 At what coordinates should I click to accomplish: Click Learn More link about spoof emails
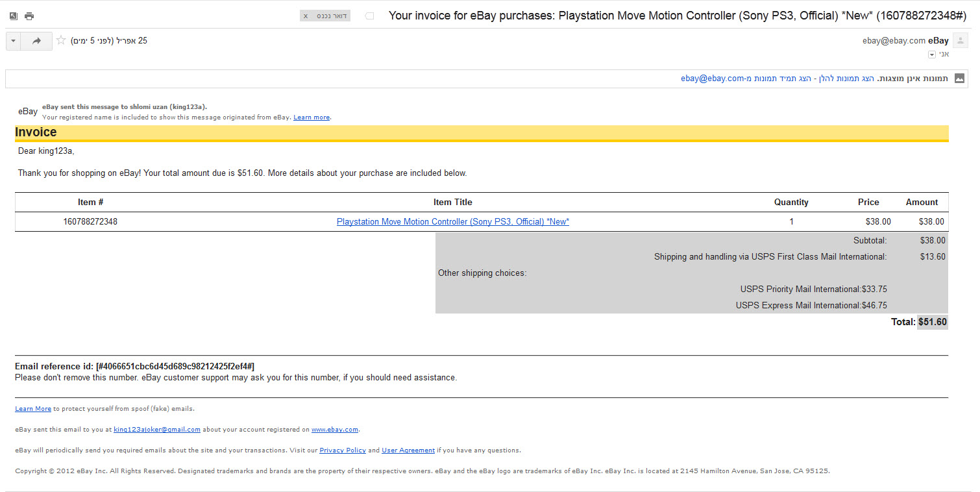(33, 409)
